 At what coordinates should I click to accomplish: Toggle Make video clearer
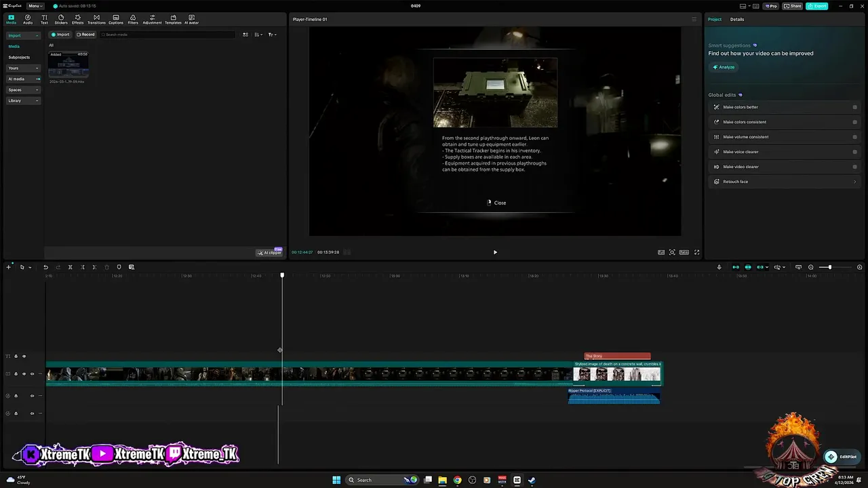tap(854, 167)
